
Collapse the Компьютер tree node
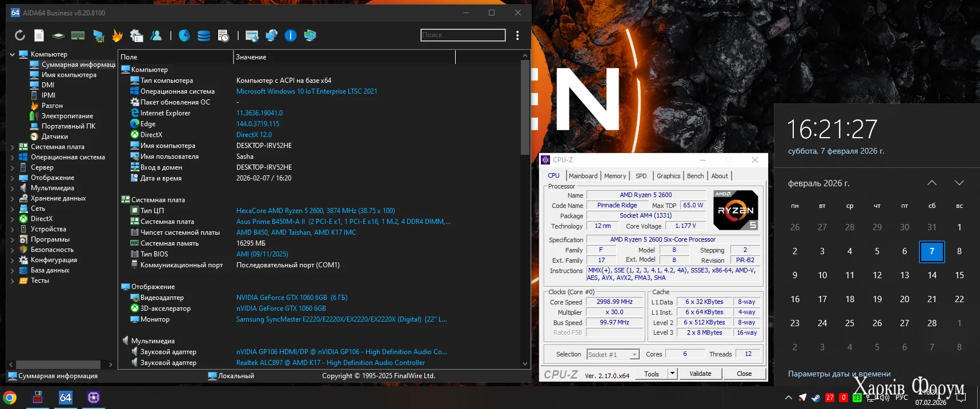(x=13, y=54)
